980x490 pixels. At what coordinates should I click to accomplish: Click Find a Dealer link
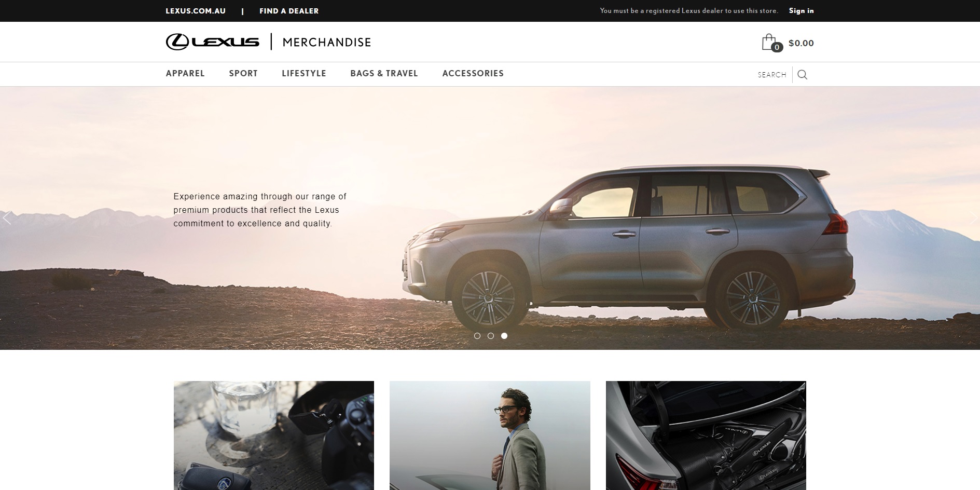point(289,11)
